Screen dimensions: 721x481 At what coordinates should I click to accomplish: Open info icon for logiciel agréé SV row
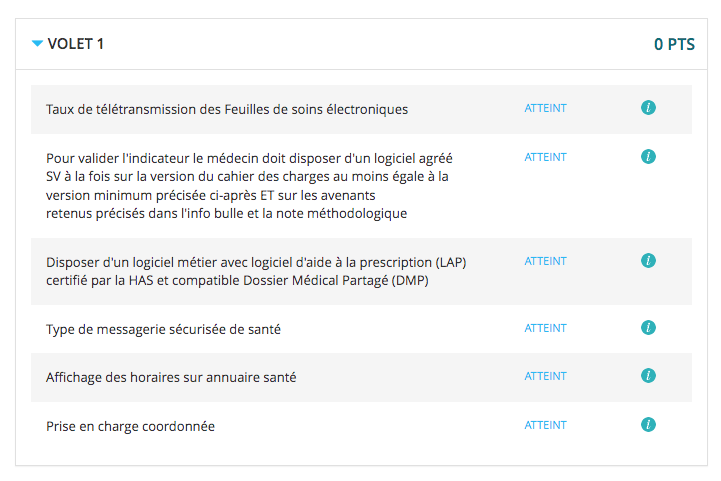pyautogui.click(x=648, y=156)
